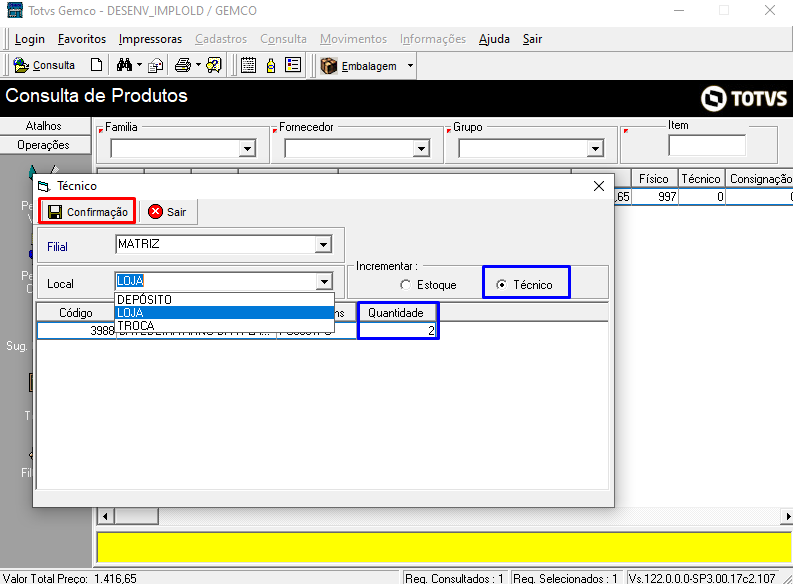793x584 pixels.
Task: Click the Item input field
Action: click(x=707, y=146)
